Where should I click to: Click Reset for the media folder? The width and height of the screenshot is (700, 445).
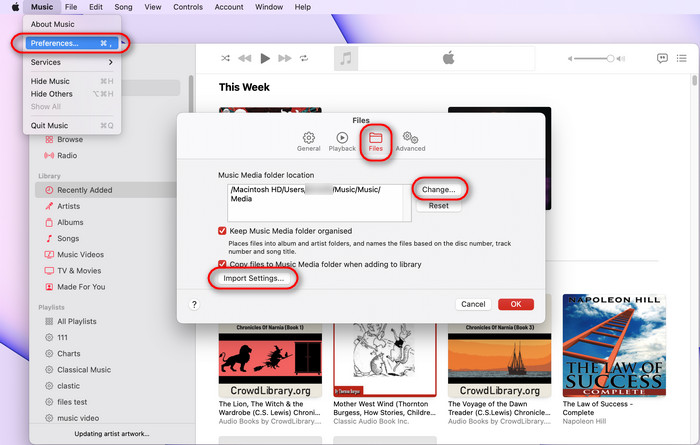pyautogui.click(x=438, y=206)
